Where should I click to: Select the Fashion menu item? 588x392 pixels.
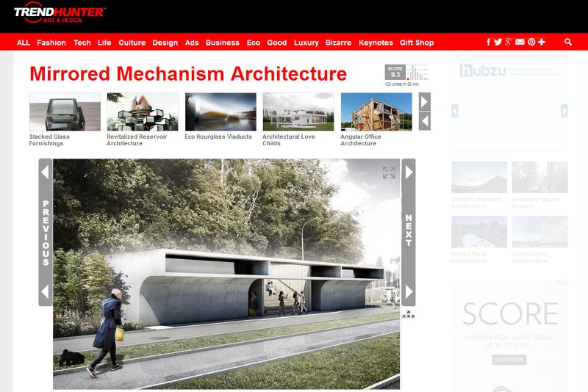[51, 43]
